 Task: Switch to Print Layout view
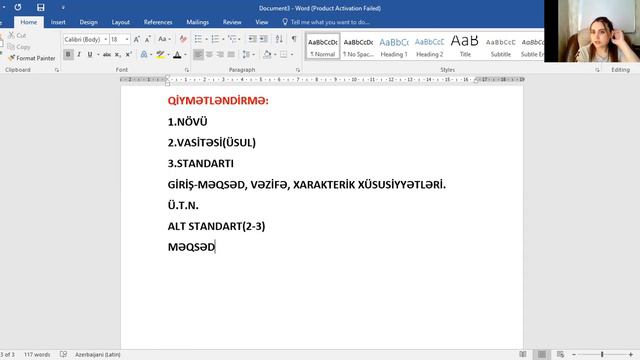click(542, 355)
